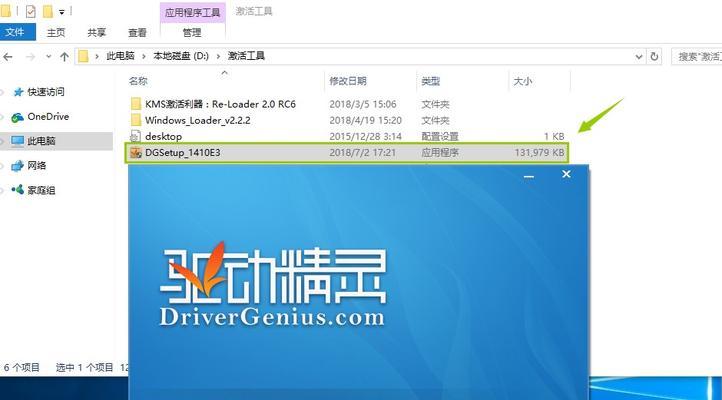The height and width of the screenshot is (400, 722).
Task: Click the 此电脑 computer icon in sidebar
Action: (x=17, y=141)
